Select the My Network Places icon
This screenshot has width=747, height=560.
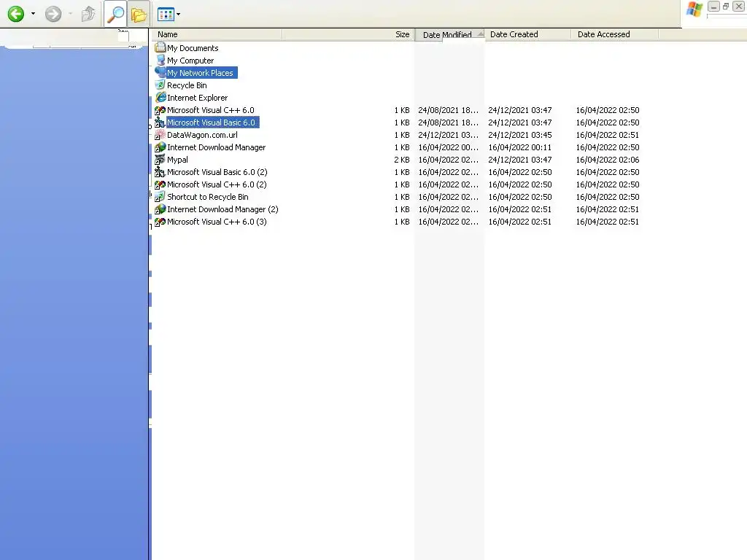click(160, 72)
